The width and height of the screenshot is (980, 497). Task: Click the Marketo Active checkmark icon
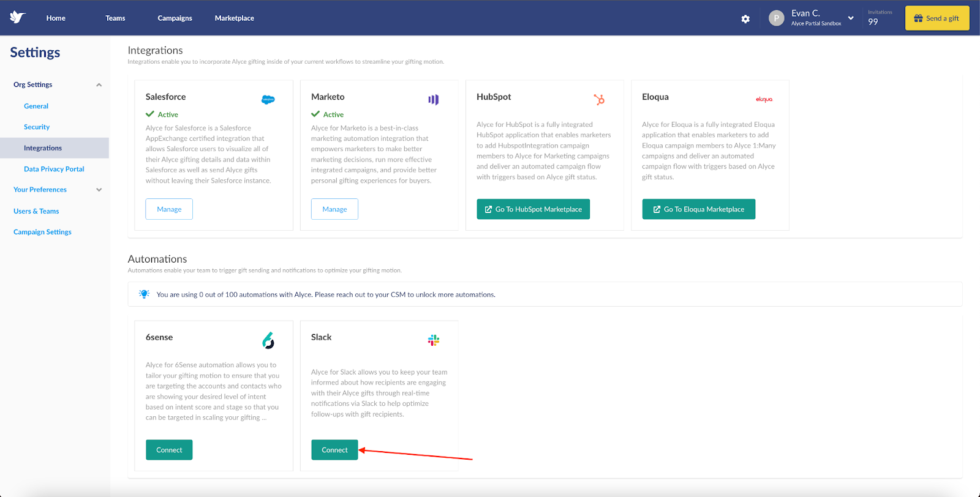coord(315,114)
